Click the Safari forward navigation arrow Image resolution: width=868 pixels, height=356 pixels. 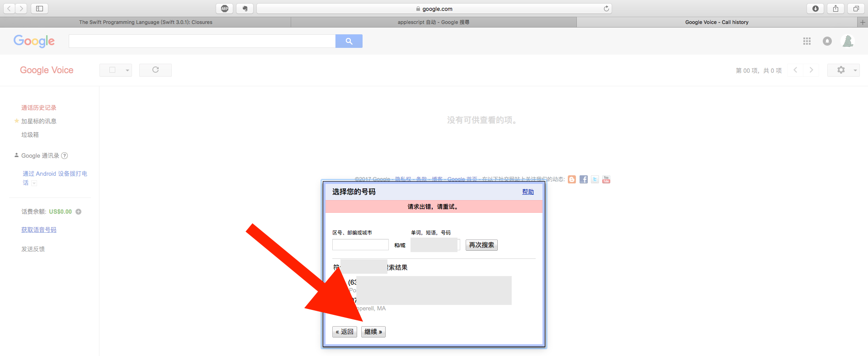21,9
